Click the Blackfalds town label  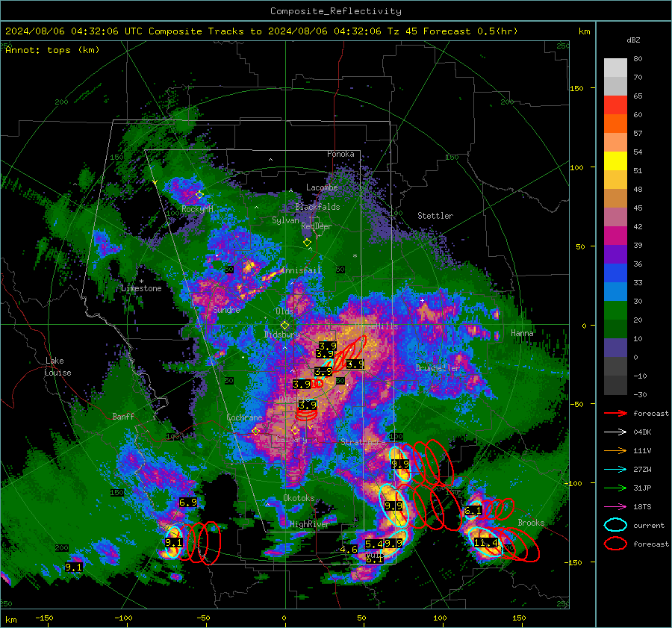(317, 207)
